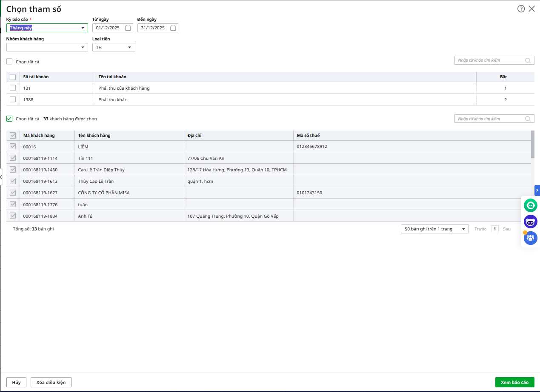Click the Xóa điều kiện button
Screen dimensions: 540x392
tap(51, 382)
